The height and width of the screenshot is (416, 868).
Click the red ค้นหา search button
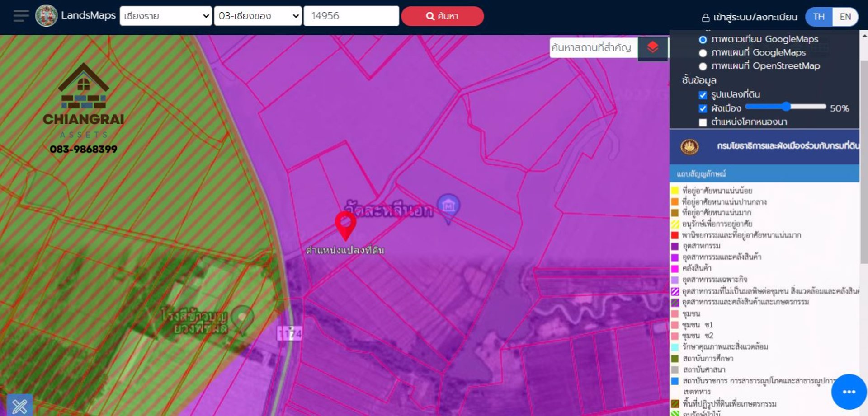(442, 16)
